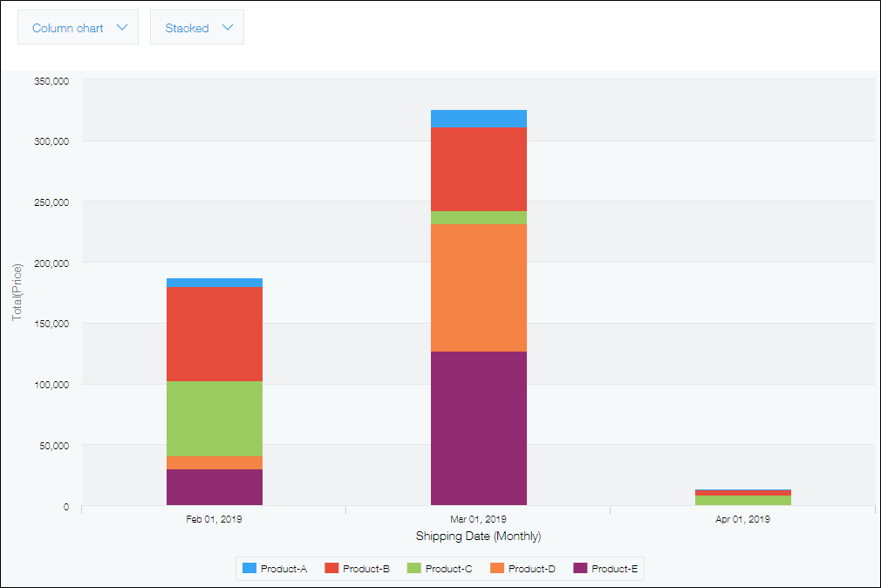881x588 pixels.
Task: Click the "Feb 01, 2019" axis label
Action: click(x=215, y=518)
